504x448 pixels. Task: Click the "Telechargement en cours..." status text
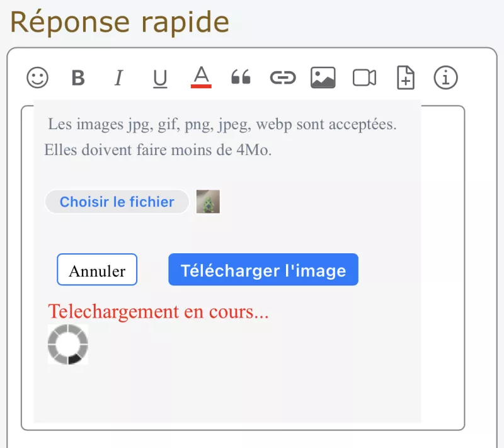pyautogui.click(x=158, y=311)
